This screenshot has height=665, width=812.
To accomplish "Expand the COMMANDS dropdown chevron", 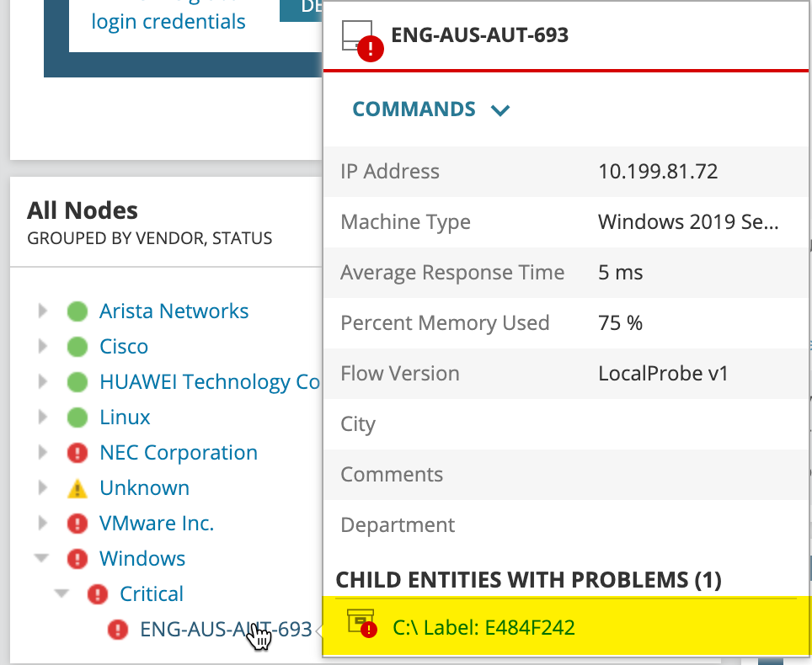I will 500,110.
